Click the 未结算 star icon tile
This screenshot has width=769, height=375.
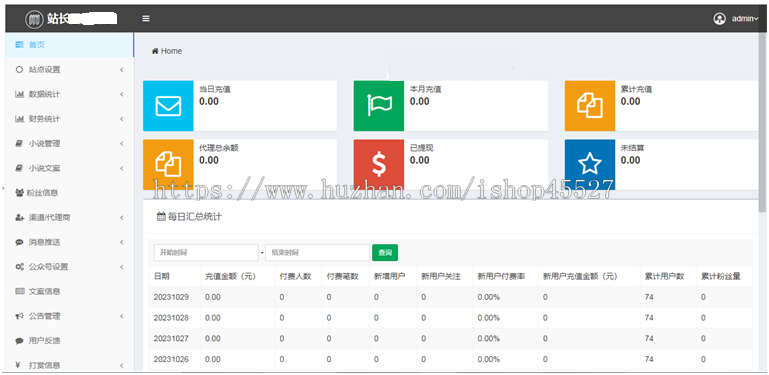[x=590, y=164]
